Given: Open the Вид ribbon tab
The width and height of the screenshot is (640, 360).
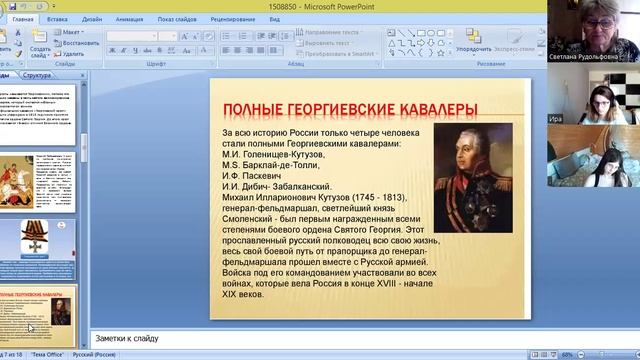Looking at the screenshot, I should [275, 19].
